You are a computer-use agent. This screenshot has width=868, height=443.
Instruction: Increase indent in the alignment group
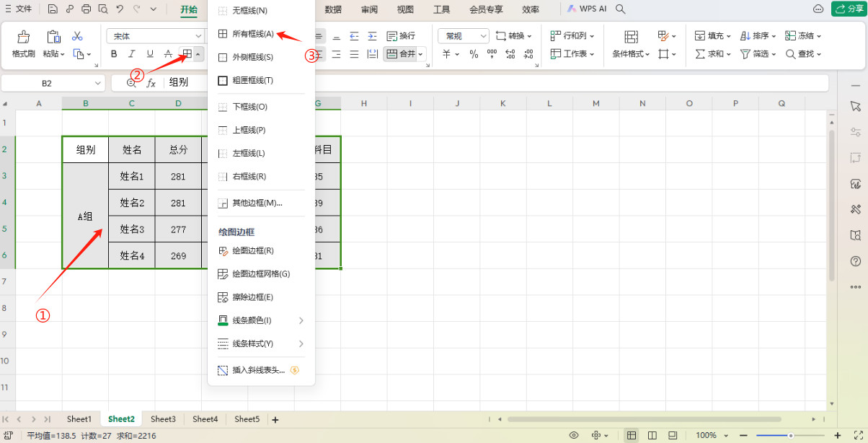click(372, 36)
